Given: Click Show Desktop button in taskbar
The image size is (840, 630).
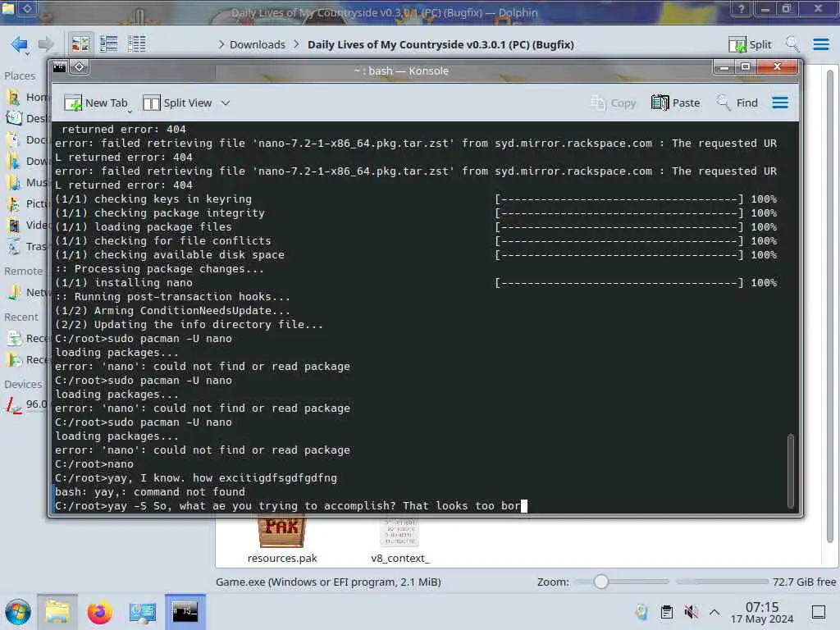Looking at the screenshot, I should (819, 612).
